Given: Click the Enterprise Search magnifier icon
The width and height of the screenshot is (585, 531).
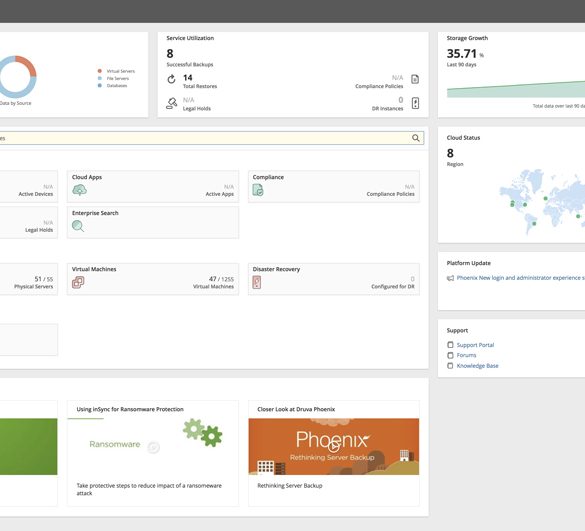Looking at the screenshot, I should [78, 226].
